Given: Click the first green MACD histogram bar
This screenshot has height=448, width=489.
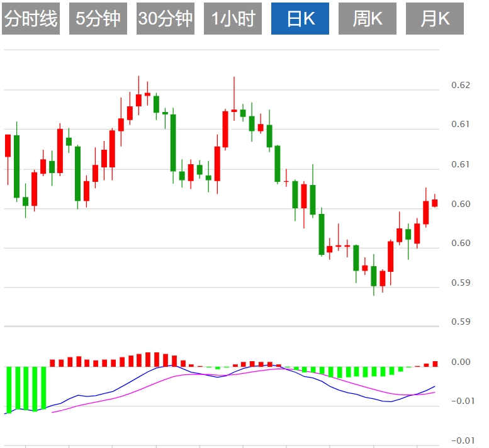Looking at the screenshot, I should 9,390.
